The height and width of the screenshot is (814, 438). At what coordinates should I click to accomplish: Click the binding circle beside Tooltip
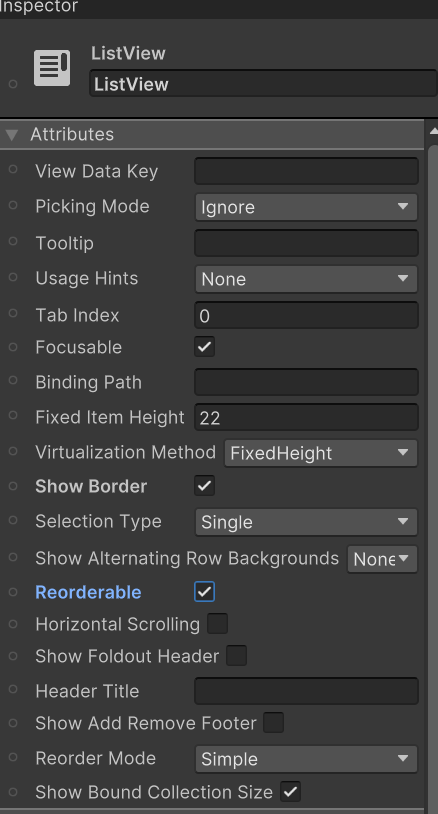pos(13,241)
